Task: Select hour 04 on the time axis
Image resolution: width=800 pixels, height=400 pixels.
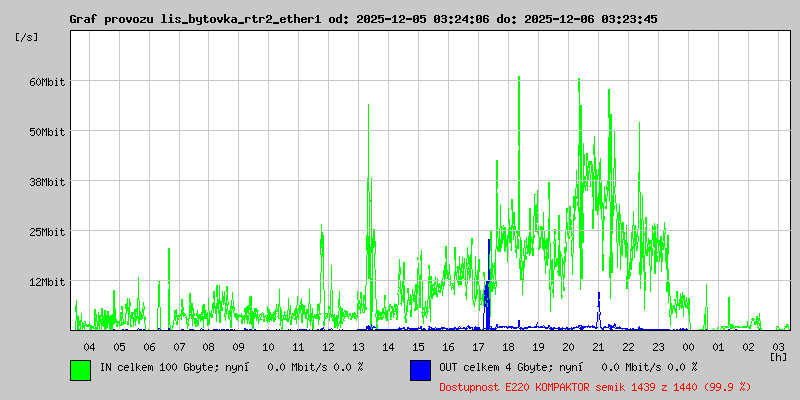Action: click(89, 346)
